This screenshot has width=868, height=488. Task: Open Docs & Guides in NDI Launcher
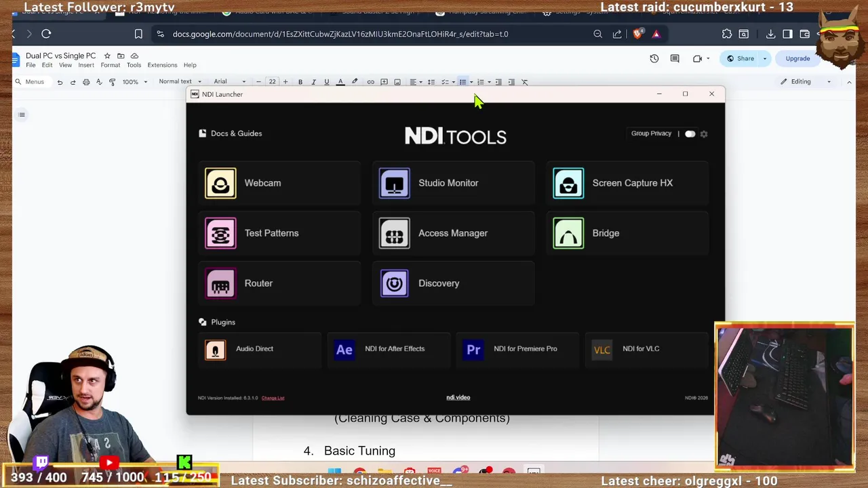pyautogui.click(x=231, y=134)
